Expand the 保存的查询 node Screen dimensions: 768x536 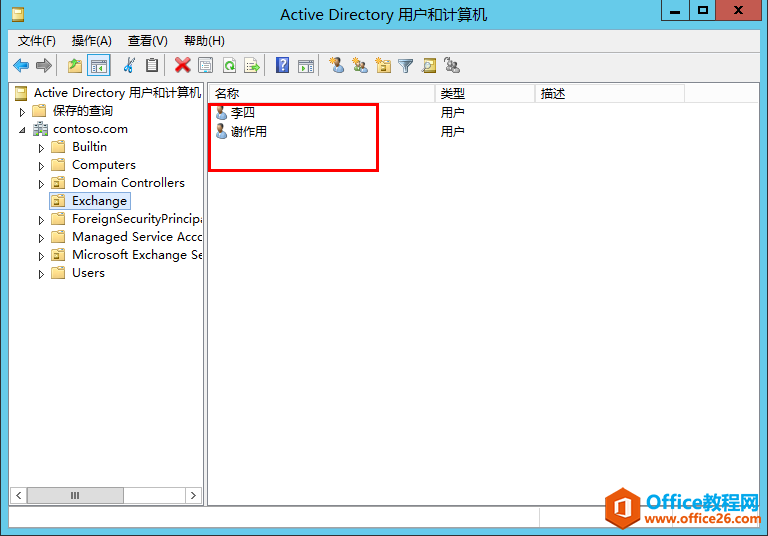(22, 112)
